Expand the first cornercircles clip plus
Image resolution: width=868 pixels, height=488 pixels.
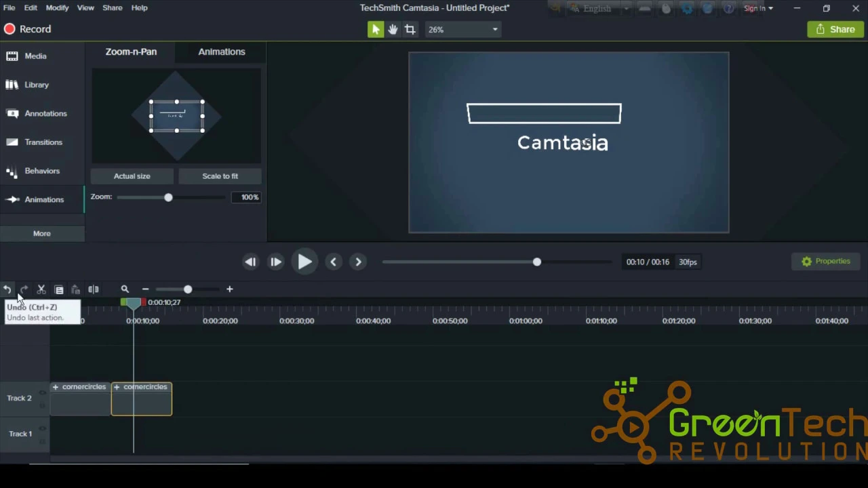pos(56,387)
